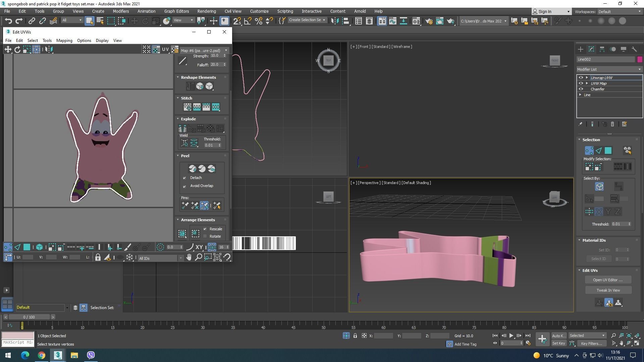The height and width of the screenshot is (362, 644).
Task: Click the Pan hand tool in Edit UVWs
Action: [x=189, y=257]
